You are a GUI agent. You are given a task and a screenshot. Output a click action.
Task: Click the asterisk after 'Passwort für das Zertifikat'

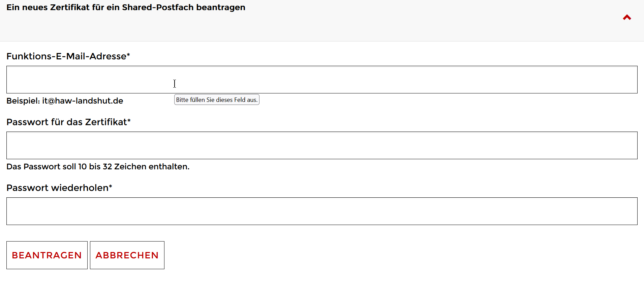tap(129, 120)
